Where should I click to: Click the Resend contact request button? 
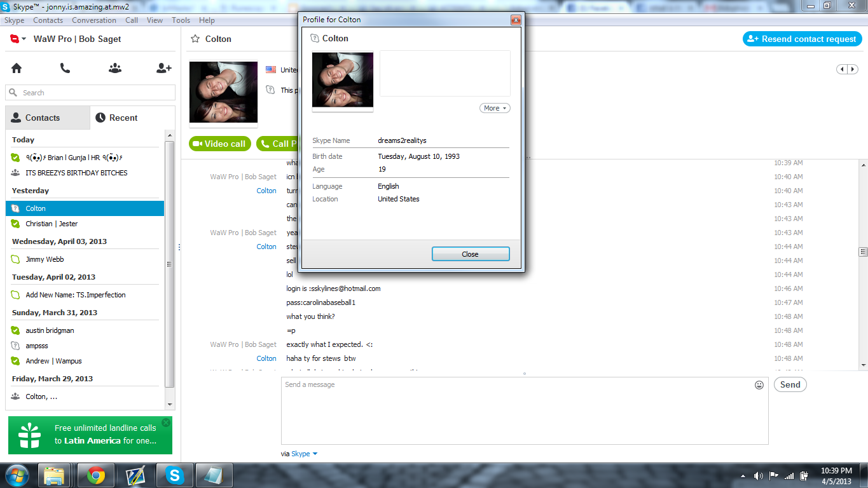802,39
